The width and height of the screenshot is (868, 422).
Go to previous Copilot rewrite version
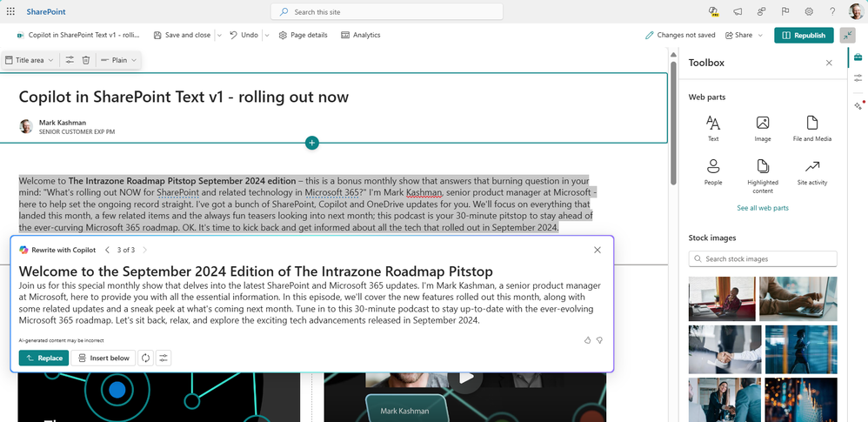tap(108, 250)
